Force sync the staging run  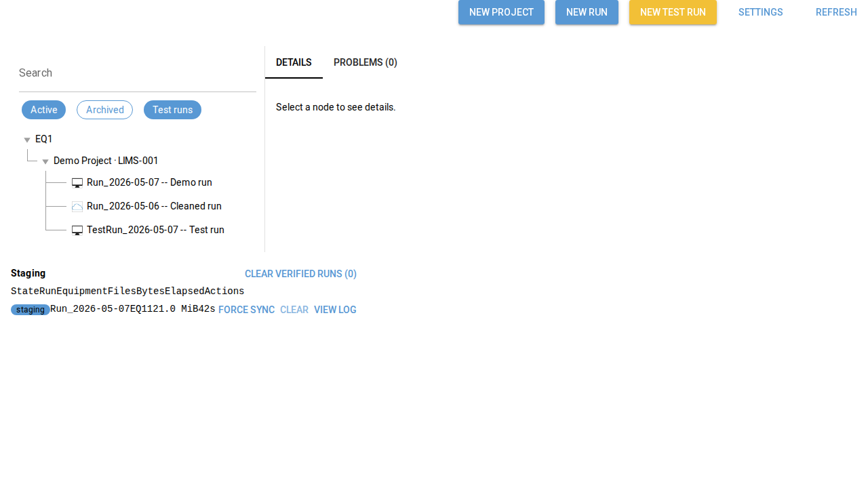[246, 310]
